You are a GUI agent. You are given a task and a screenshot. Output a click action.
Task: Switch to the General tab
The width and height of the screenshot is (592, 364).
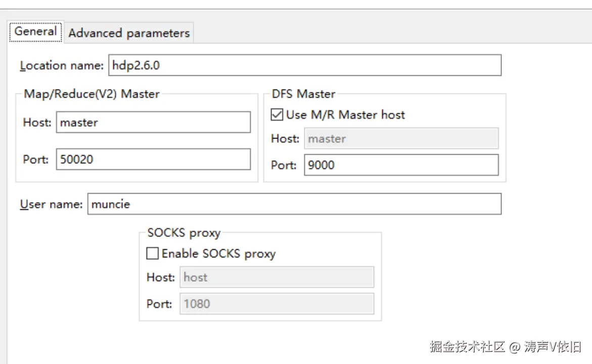[35, 31]
